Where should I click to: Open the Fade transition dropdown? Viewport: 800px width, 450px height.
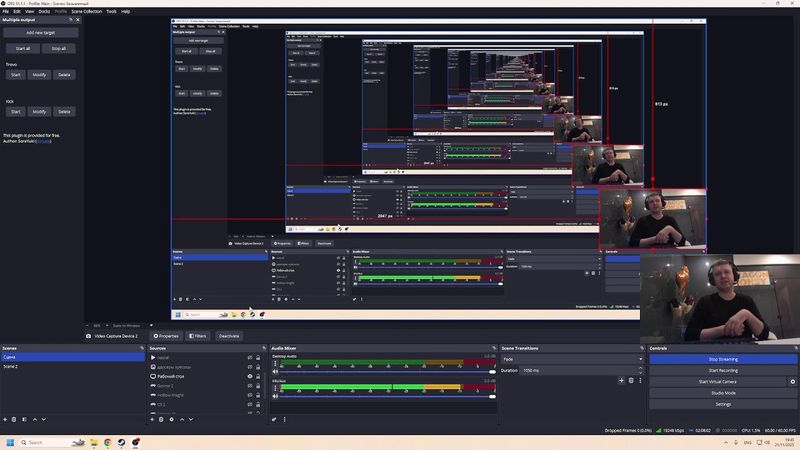pos(572,358)
